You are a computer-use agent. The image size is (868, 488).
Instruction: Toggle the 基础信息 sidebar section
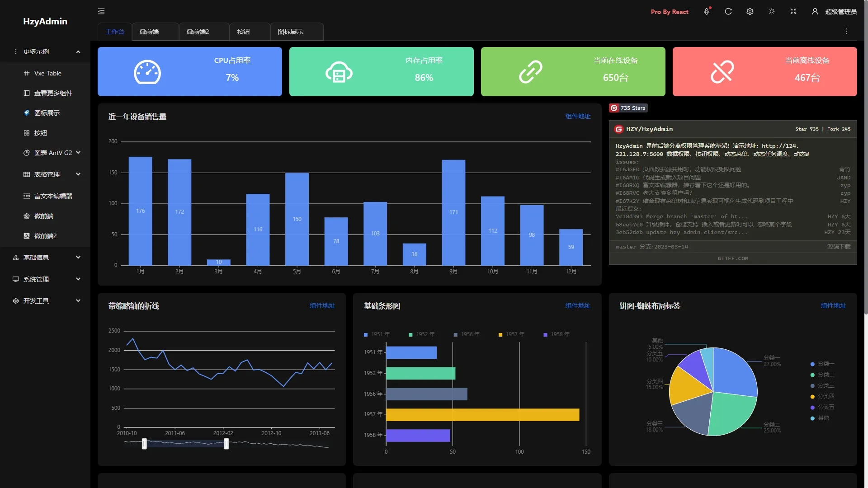tap(45, 258)
